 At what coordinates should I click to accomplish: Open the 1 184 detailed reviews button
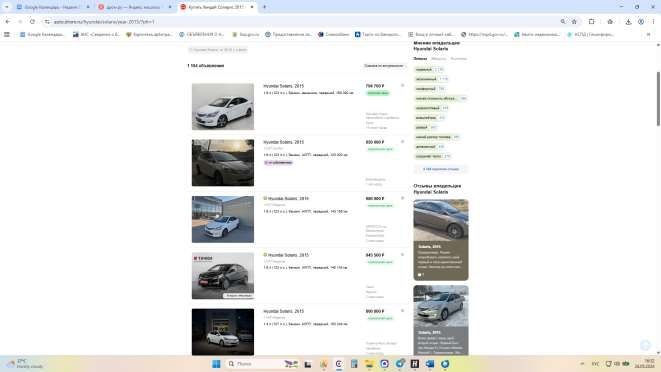tap(441, 169)
